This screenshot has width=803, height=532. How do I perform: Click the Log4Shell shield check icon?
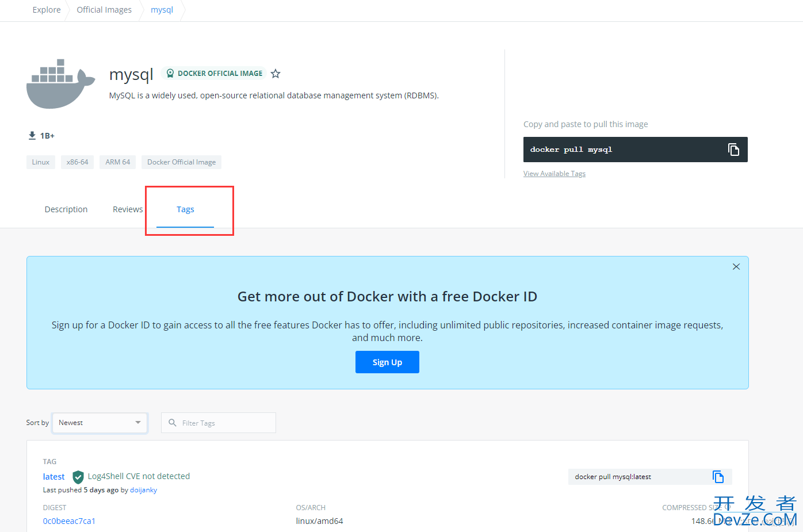(78, 477)
